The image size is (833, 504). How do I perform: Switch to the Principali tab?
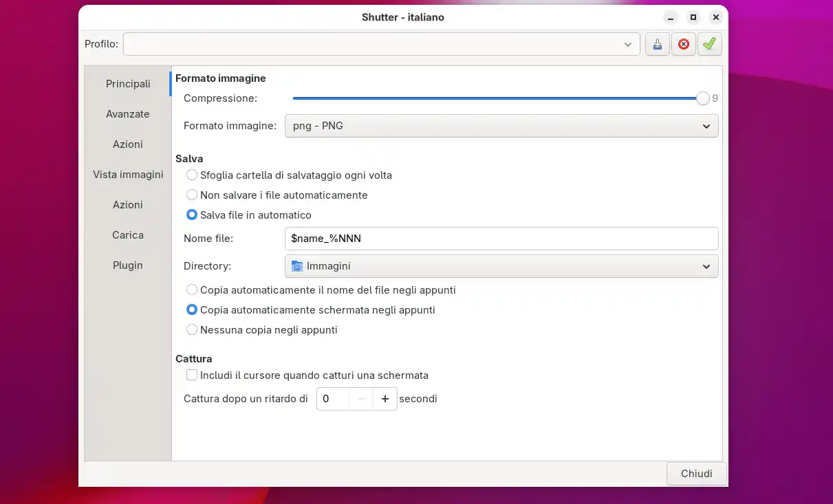pos(128,84)
